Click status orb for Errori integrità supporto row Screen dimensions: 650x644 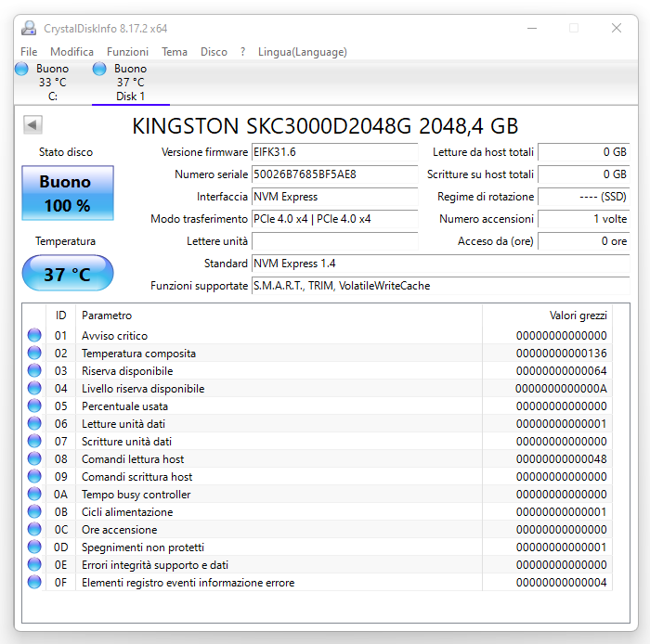pos(34,564)
